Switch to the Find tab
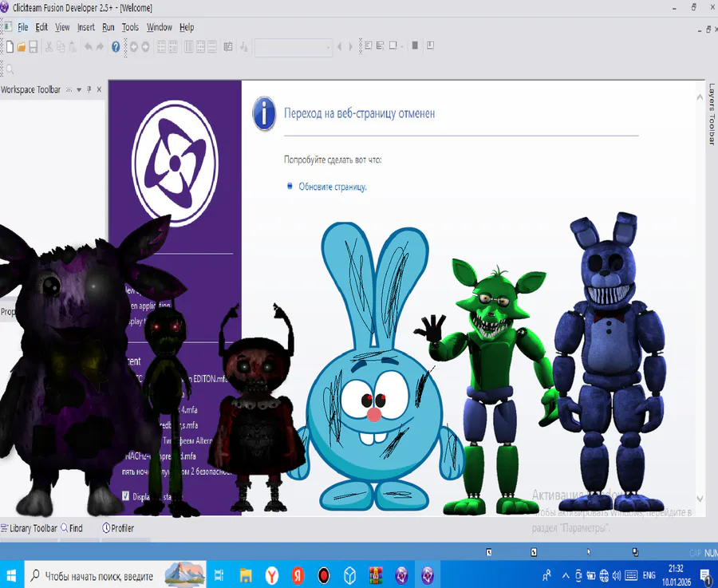718x588 pixels. [72, 528]
